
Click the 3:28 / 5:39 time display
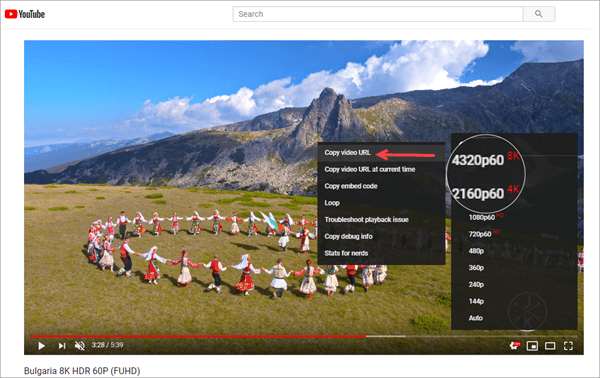[108, 345]
